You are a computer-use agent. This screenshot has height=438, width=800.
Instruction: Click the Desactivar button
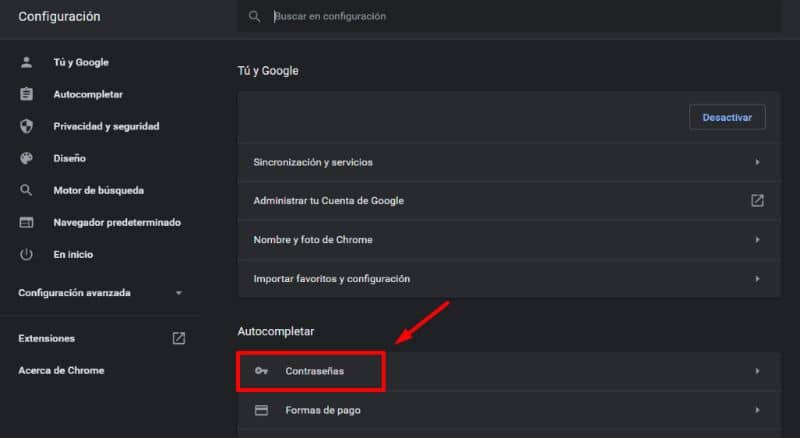[727, 117]
